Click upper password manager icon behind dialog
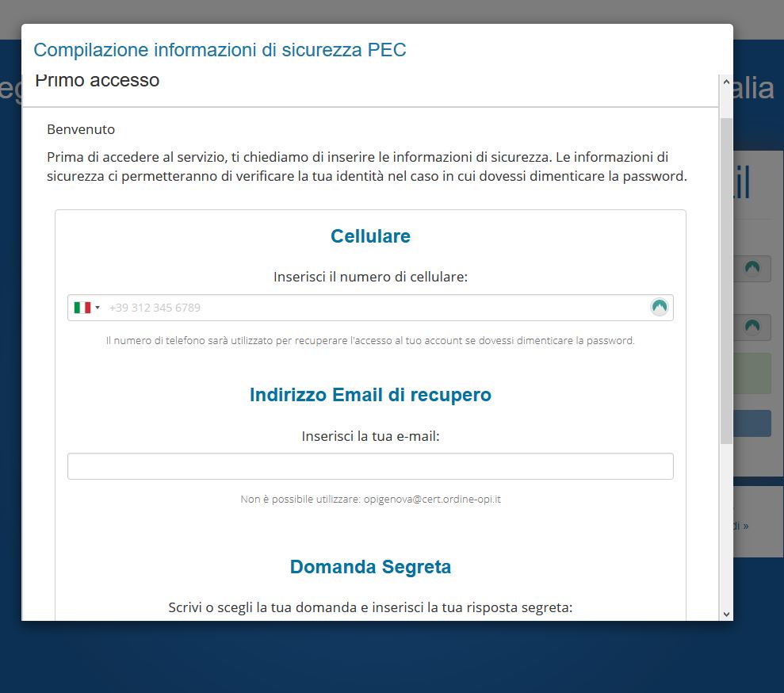This screenshot has height=693, width=784. [x=752, y=268]
